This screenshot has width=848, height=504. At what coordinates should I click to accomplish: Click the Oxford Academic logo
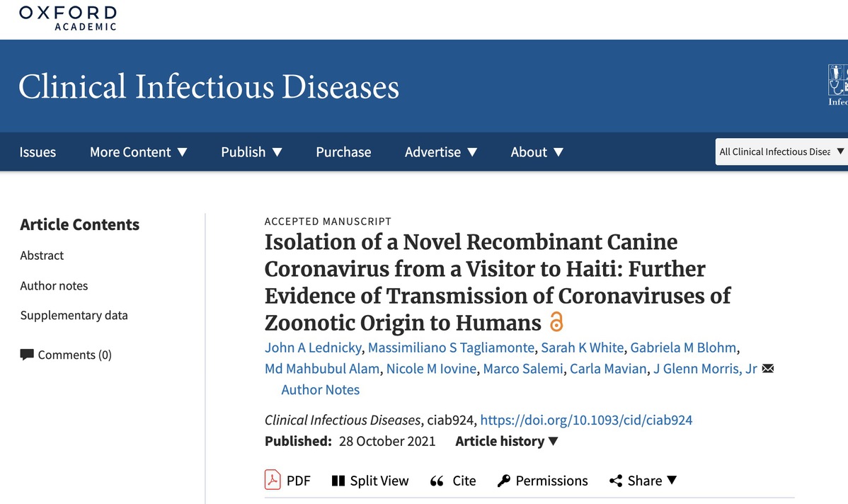point(68,18)
